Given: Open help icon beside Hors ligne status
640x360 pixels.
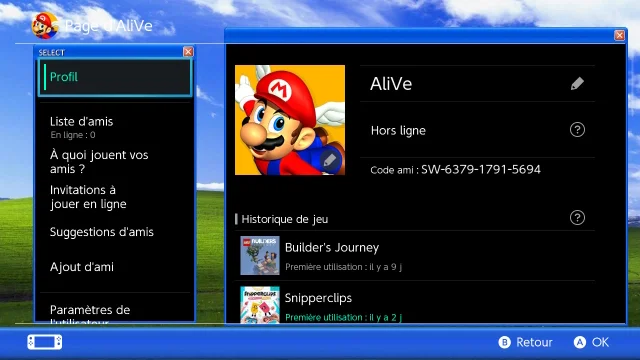Looking at the screenshot, I should click(577, 130).
